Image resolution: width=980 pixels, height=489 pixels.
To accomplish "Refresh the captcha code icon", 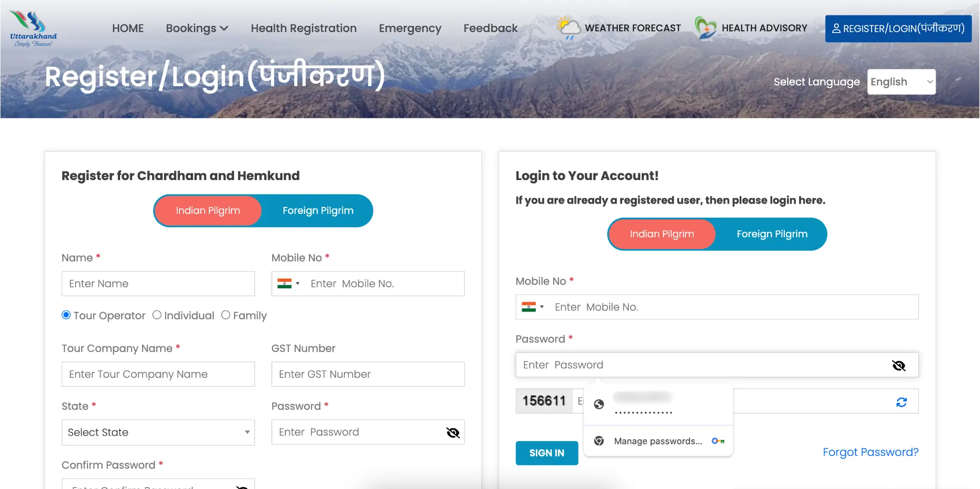I will click(x=902, y=402).
